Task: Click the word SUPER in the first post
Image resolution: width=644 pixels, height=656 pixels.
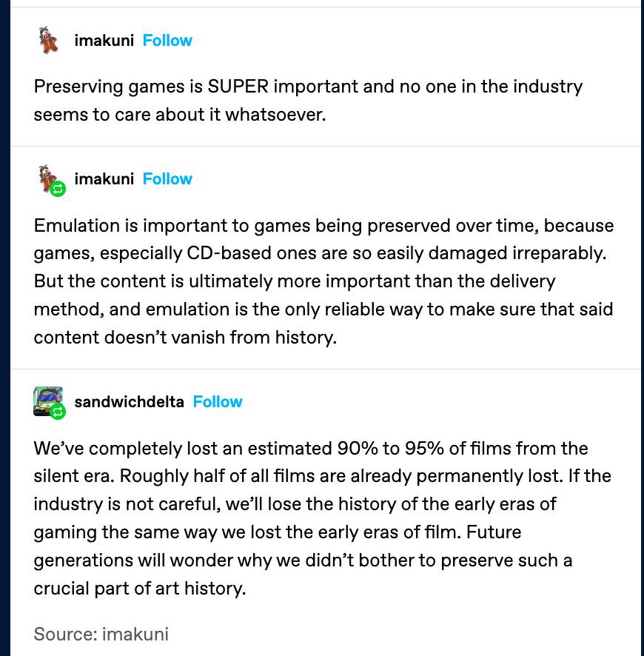Action: (x=238, y=86)
